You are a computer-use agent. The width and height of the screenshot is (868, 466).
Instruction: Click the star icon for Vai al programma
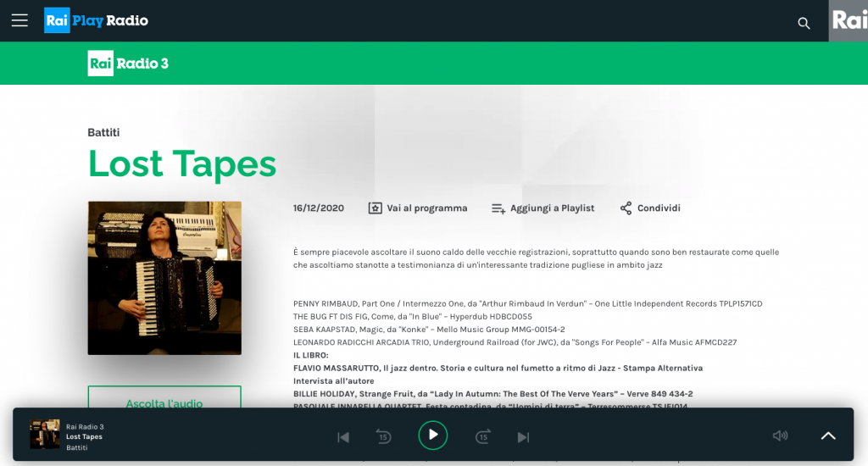click(375, 208)
